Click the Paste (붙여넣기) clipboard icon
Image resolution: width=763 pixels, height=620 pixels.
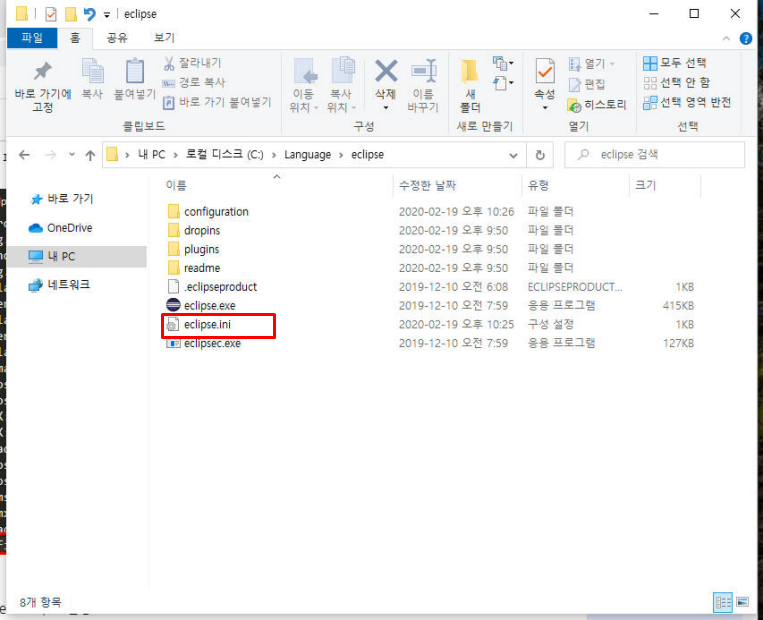tap(135, 71)
